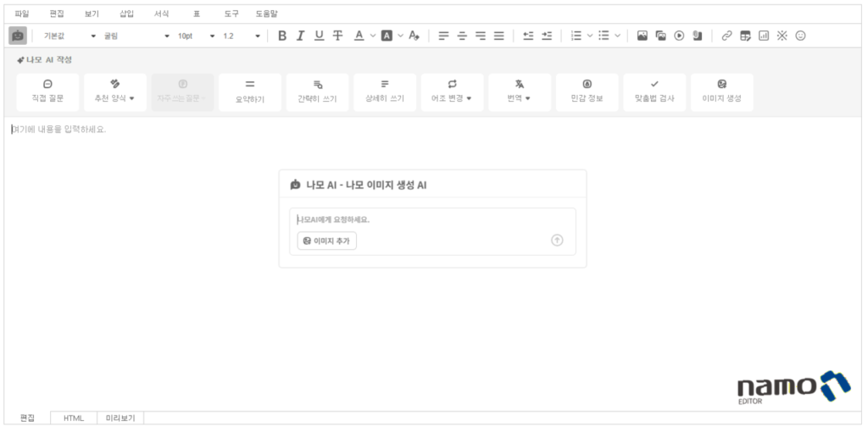Open the emoji picker smiley icon
The image size is (868, 427).
point(800,36)
